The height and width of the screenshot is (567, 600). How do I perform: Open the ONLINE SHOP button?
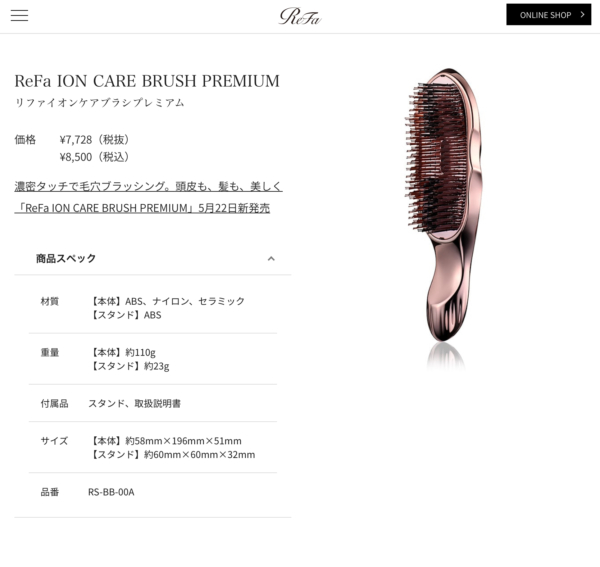click(548, 15)
